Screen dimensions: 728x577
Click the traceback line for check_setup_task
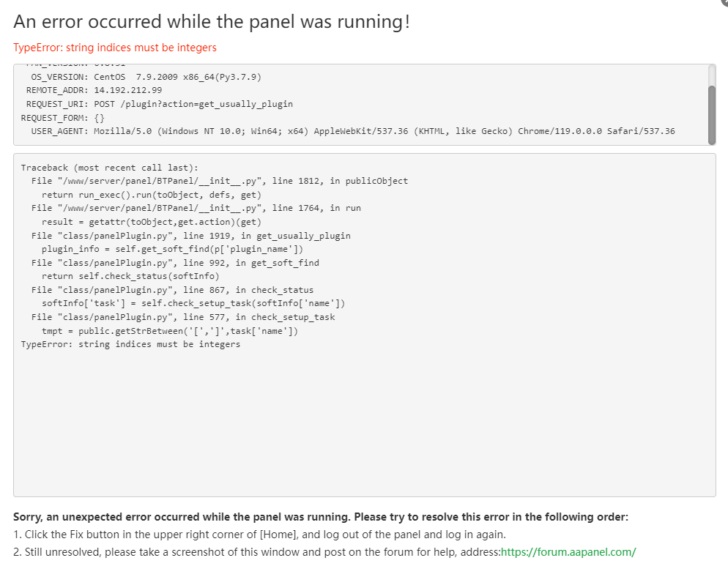[x=183, y=317]
